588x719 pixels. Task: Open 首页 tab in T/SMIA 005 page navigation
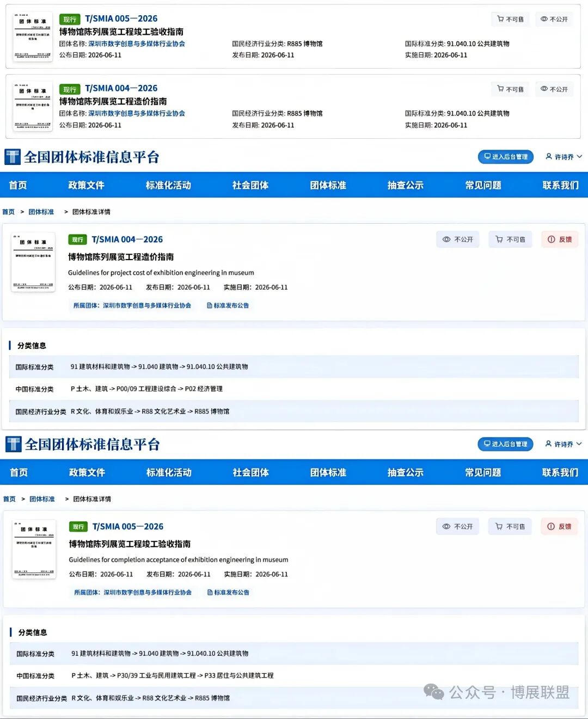pyautogui.click(x=19, y=472)
